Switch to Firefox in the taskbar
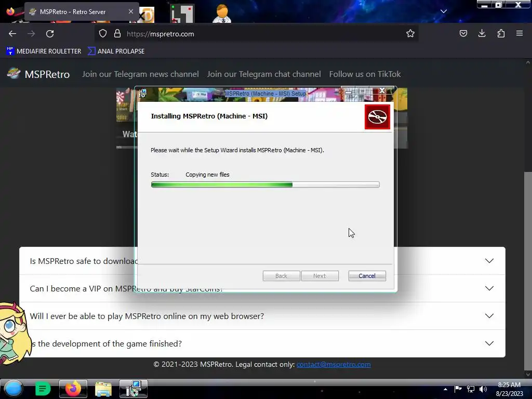Image resolution: width=532 pixels, height=399 pixels. [x=73, y=389]
